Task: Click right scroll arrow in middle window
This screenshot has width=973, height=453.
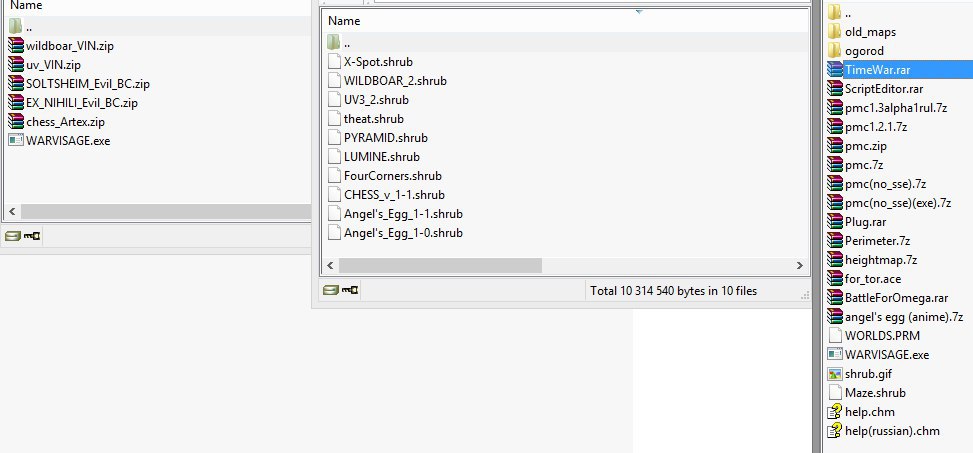Action: (800, 266)
